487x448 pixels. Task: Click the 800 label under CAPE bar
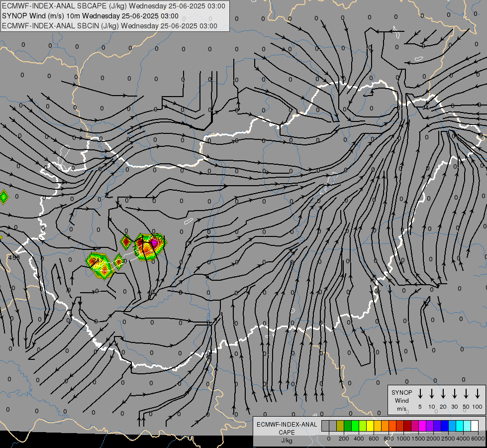(389, 439)
